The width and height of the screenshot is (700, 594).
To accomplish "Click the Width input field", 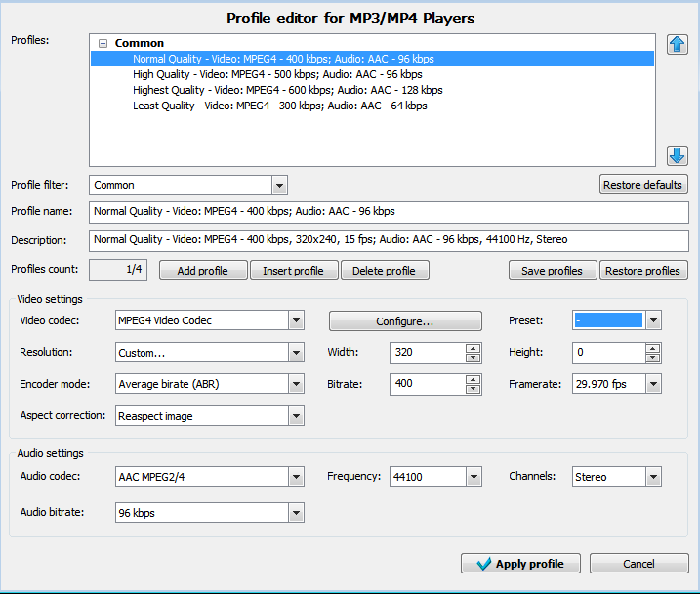I will click(428, 353).
